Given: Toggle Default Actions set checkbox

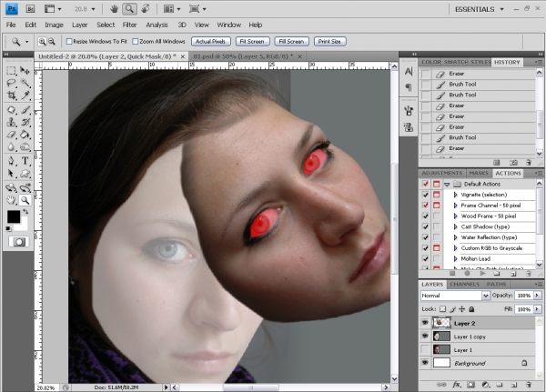Looking at the screenshot, I should tap(425, 184).
